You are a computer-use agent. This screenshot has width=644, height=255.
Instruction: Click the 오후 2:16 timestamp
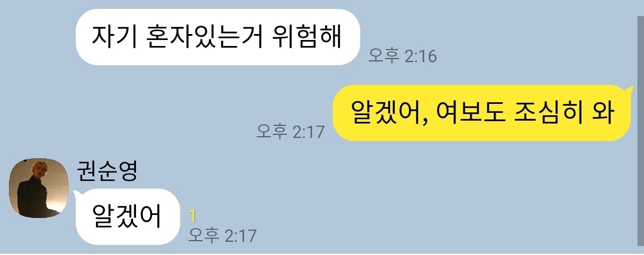click(x=402, y=56)
